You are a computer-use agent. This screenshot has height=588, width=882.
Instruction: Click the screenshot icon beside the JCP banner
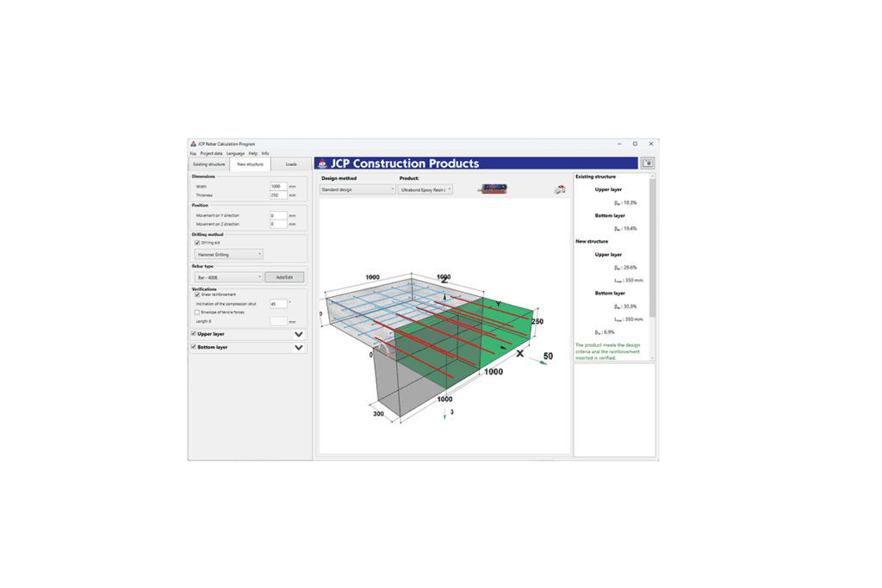pos(648,163)
